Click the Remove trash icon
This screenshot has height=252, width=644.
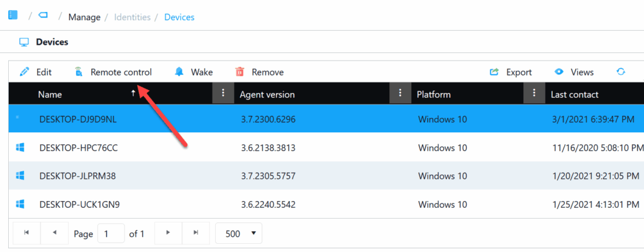[240, 72]
